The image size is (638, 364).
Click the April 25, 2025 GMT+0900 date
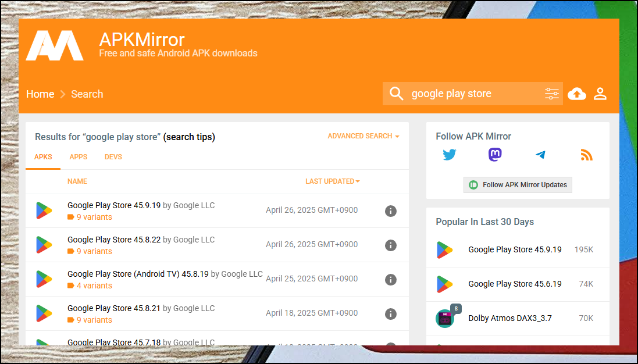312,279
